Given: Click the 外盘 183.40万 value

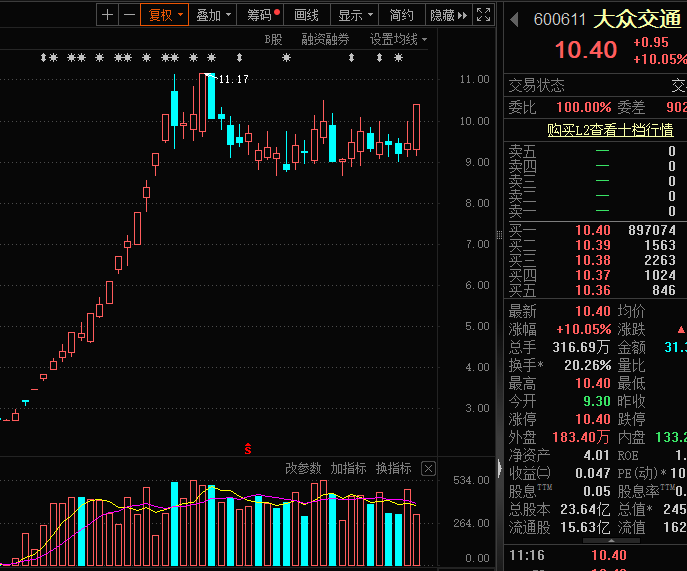Looking at the screenshot, I should click(581, 437).
